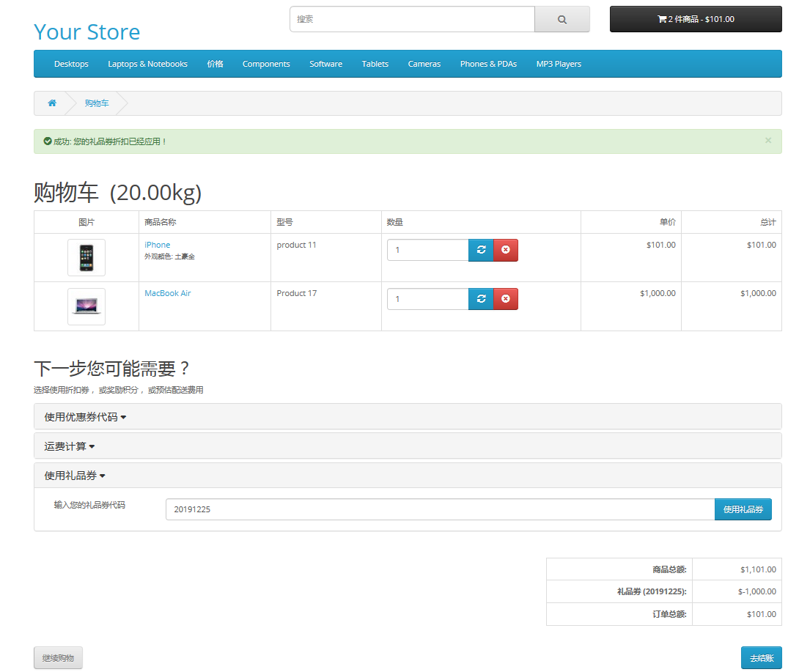Screen dimensions: 799x672
Task: Dismiss the green success alert
Action: coord(768,141)
